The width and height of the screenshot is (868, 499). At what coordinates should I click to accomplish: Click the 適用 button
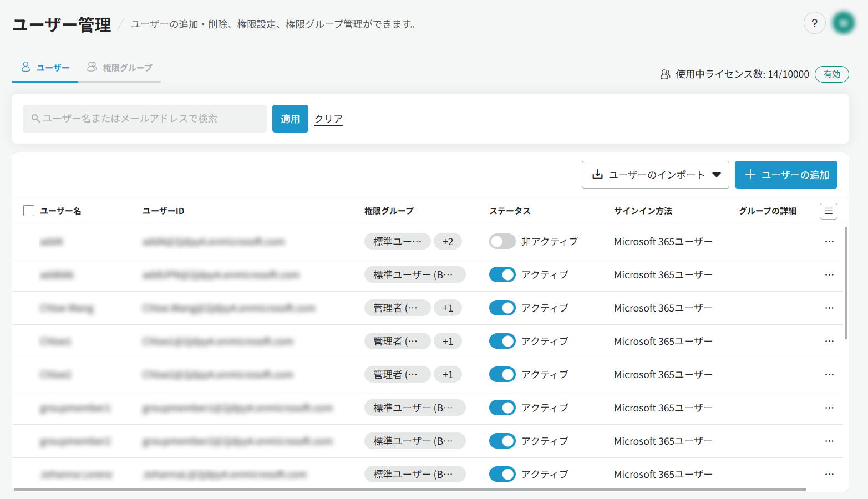tap(290, 119)
